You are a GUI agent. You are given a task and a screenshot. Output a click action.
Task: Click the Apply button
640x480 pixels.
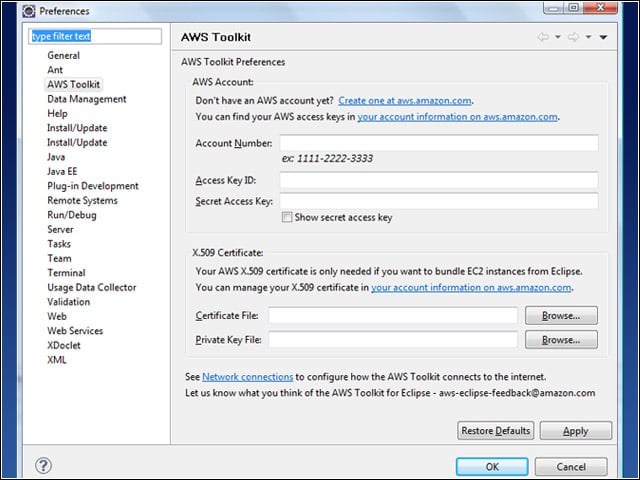pos(576,431)
